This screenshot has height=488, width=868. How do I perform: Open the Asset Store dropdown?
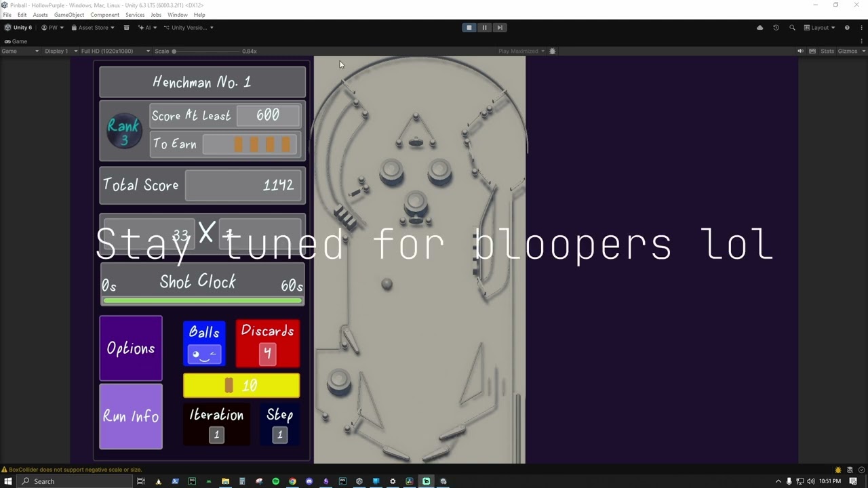click(93, 28)
